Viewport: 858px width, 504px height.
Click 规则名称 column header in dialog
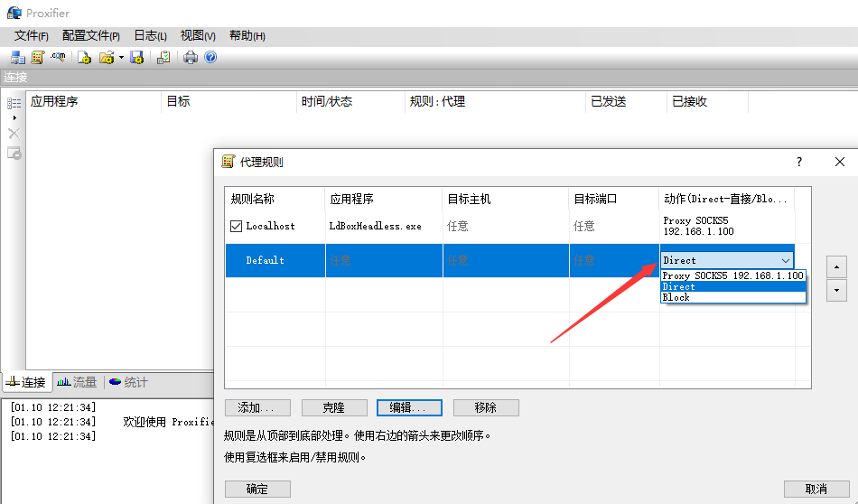[275, 200]
